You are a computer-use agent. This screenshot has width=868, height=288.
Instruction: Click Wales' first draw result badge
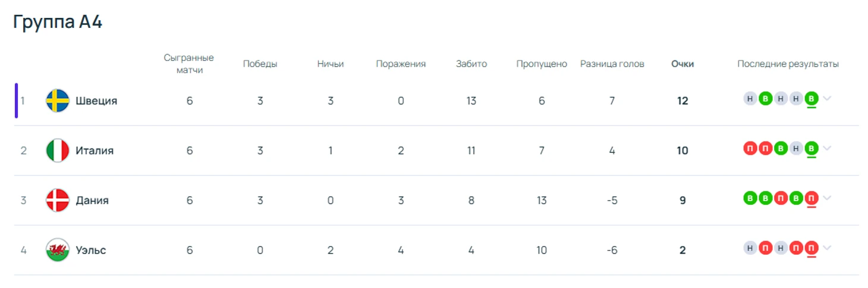pyautogui.click(x=750, y=248)
